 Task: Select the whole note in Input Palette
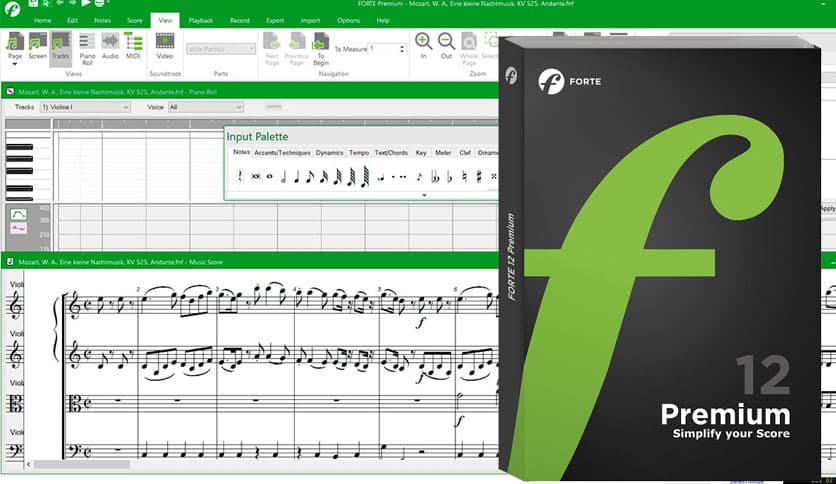pos(270,176)
